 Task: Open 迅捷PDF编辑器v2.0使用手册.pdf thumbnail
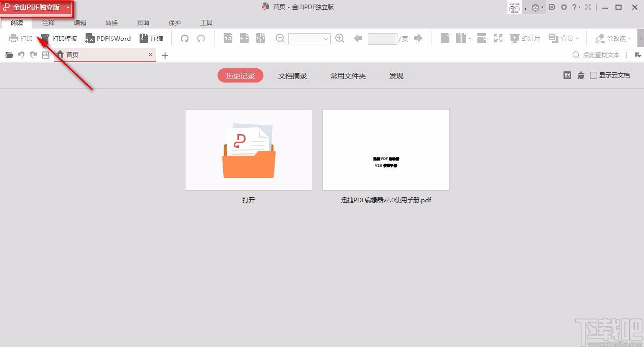386,149
